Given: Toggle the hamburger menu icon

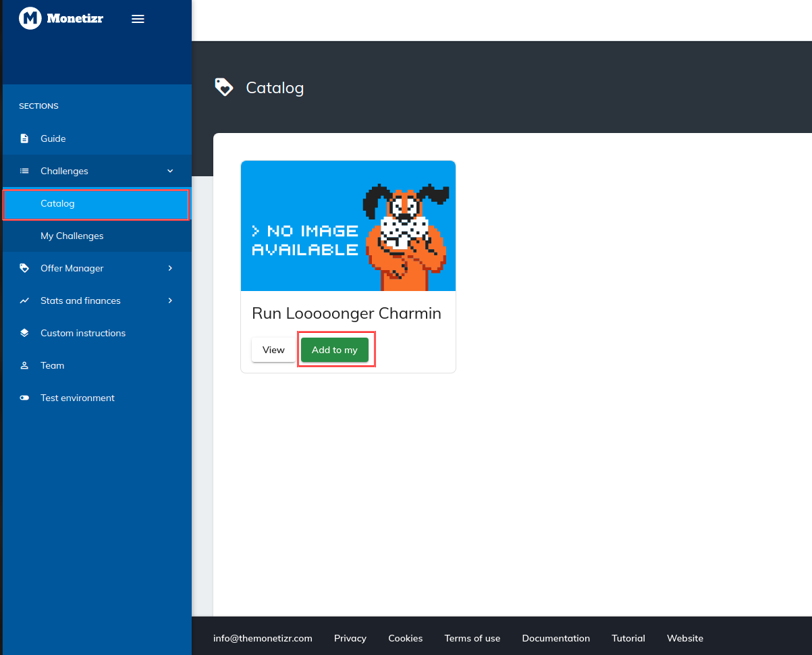Looking at the screenshot, I should [x=138, y=19].
